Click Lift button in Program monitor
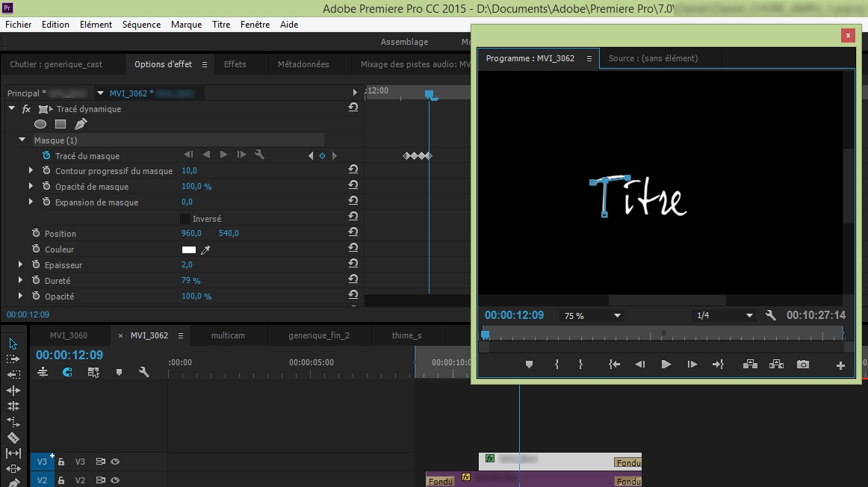Image resolution: width=868 pixels, height=487 pixels. click(x=750, y=365)
